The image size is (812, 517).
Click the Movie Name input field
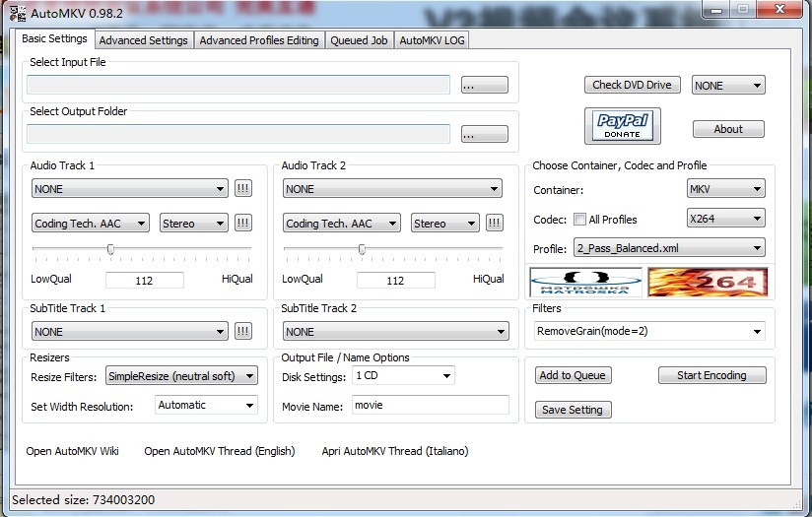[x=430, y=405]
